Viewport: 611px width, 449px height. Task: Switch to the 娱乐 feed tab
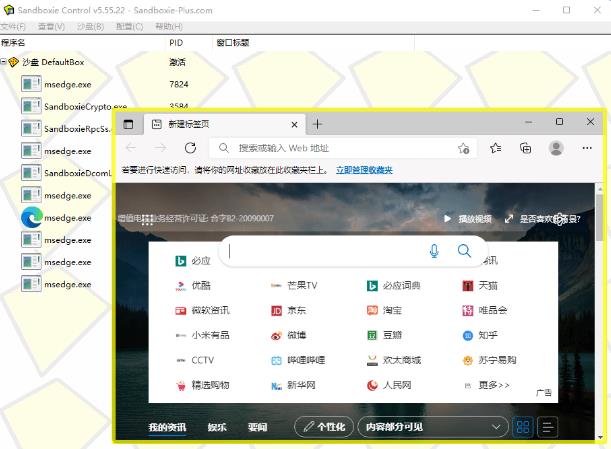pyautogui.click(x=217, y=427)
